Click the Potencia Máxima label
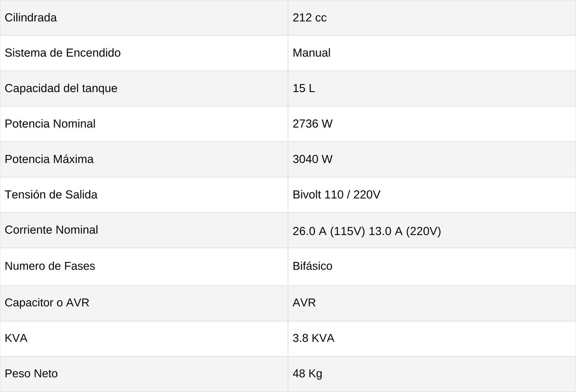 [49, 159]
